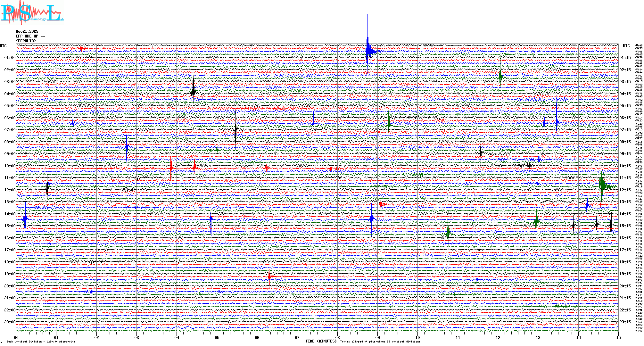
Task: Click the big green seismic burst near 11:15
Action: [602, 185]
